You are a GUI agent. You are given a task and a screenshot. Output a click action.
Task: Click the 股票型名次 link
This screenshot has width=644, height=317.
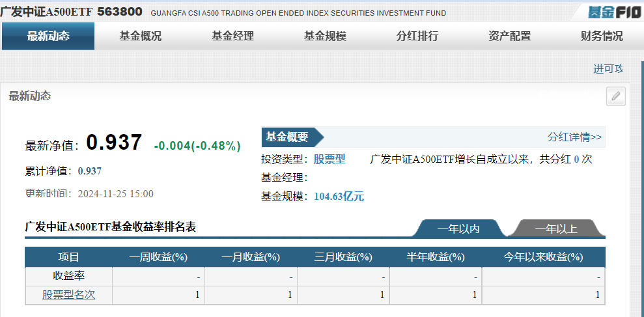click(x=68, y=295)
